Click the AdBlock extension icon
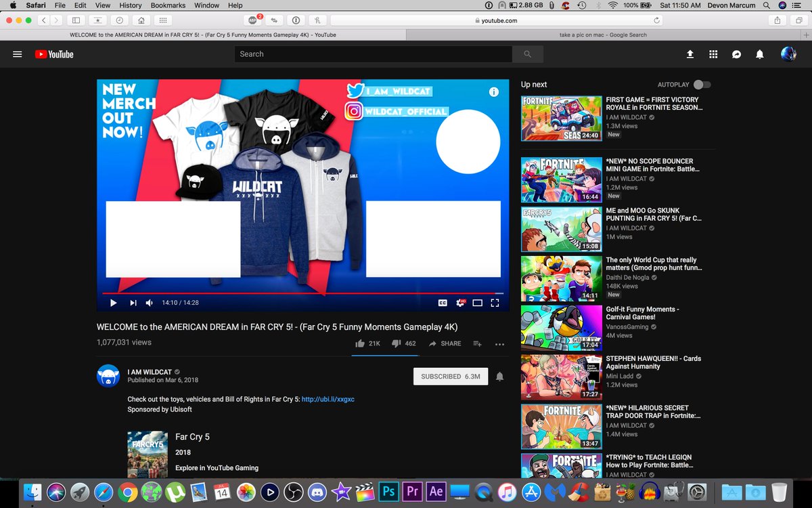 [x=254, y=20]
